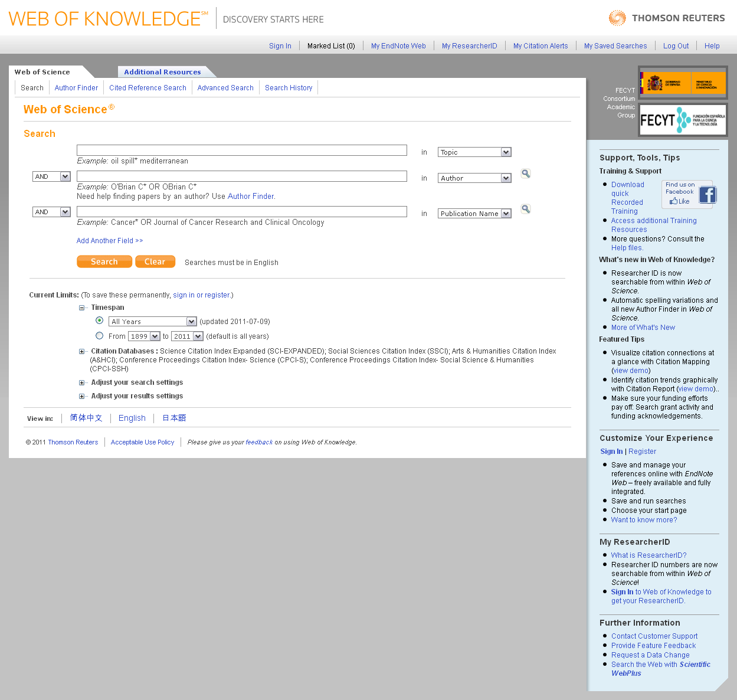Click the orange Search button
This screenshot has height=700, width=737.
104,261
